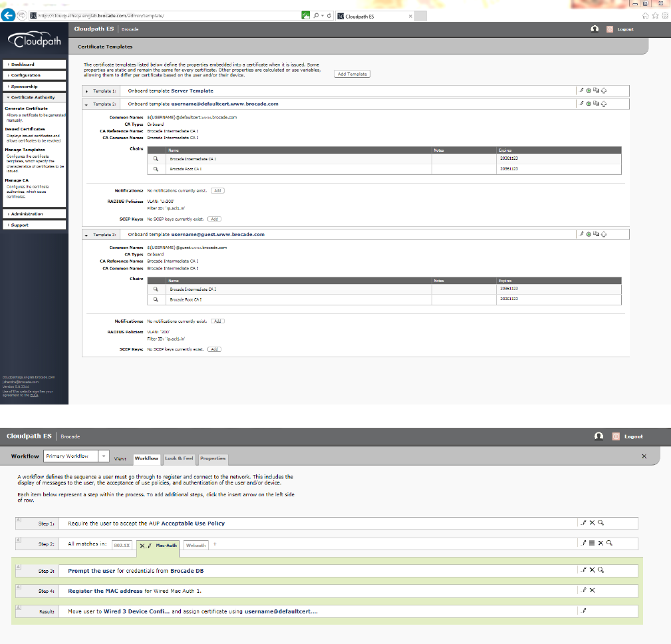The width and height of the screenshot is (671, 644).
Task: Edit Step 1 with the pencil icon
Action: point(584,523)
